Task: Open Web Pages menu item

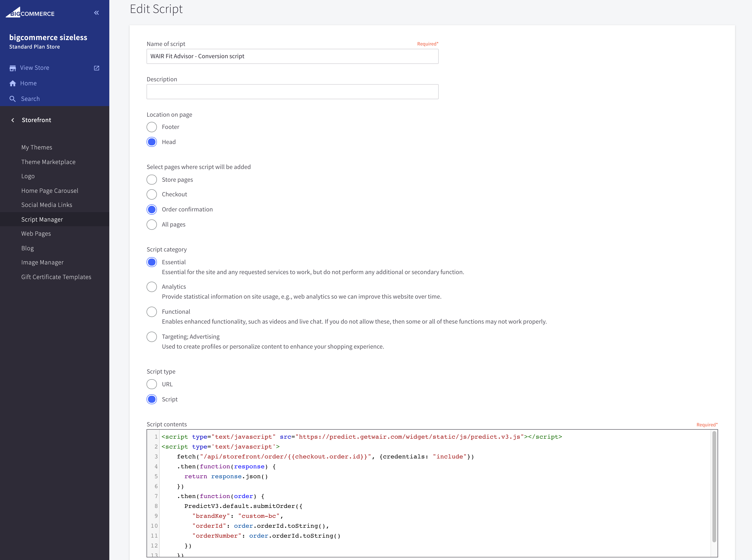Action: (36, 234)
